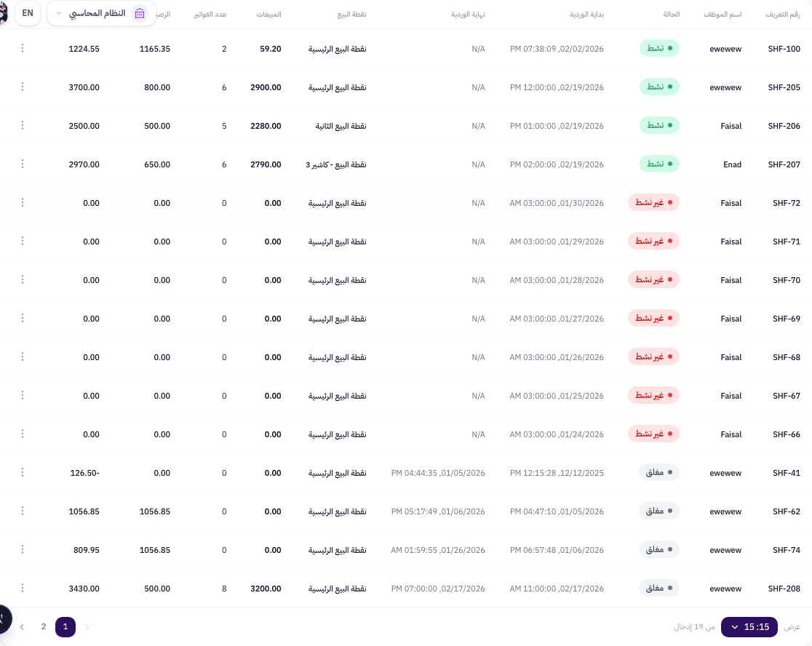Open the 15:15 rows-per-page dropdown
The width and height of the screenshot is (812, 646).
(x=749, y=626)
